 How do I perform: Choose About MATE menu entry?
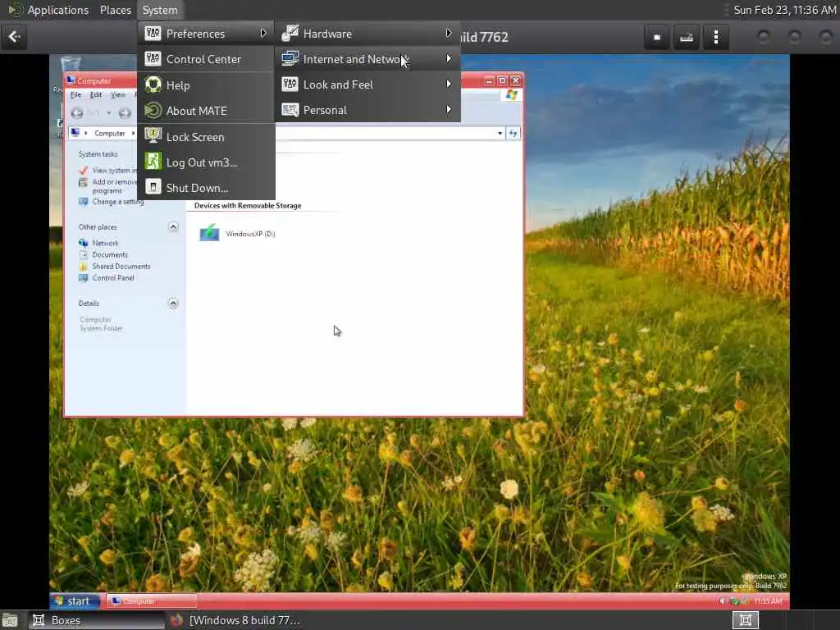pos(206,111)
